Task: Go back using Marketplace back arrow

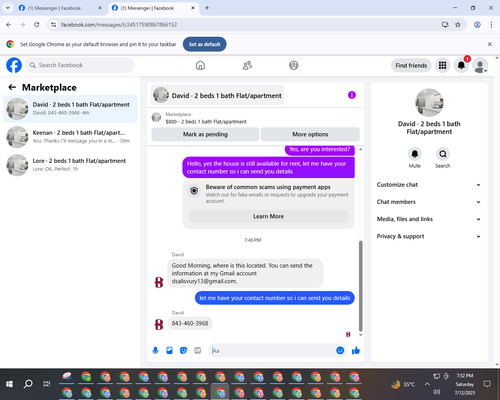Action: click(x=12, y=87)
